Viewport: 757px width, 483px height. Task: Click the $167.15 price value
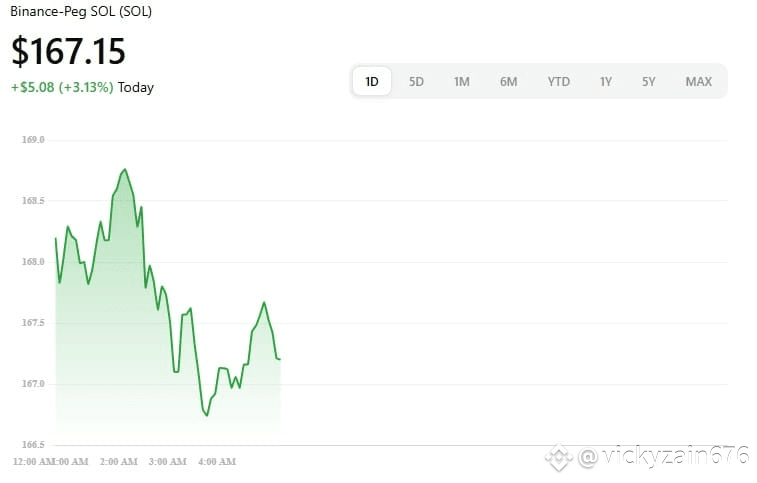(68, 51)
